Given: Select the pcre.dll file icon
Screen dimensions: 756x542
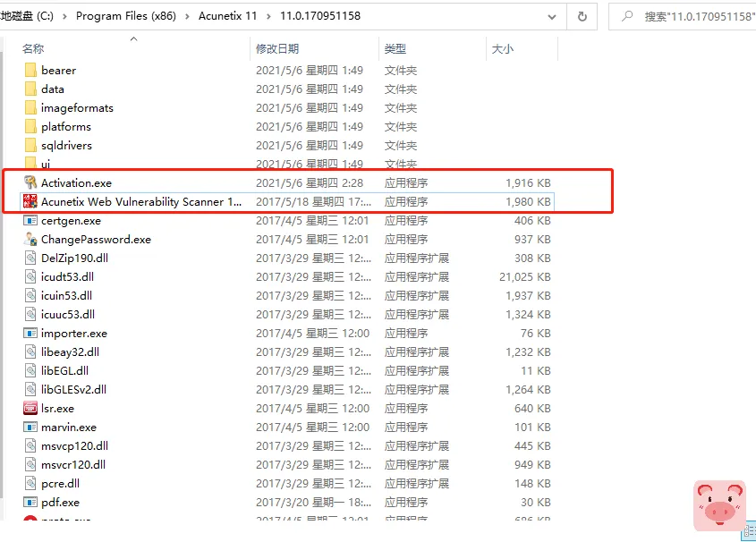Looking at the screenshot, I should pos(30,483).
